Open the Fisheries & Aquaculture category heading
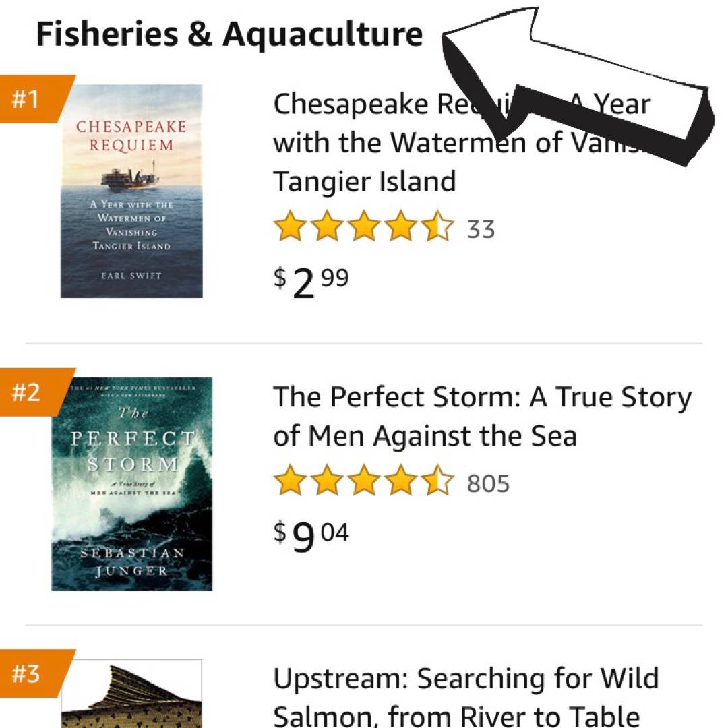The height and width of the screenshot is (728, 728). [229, 34]
